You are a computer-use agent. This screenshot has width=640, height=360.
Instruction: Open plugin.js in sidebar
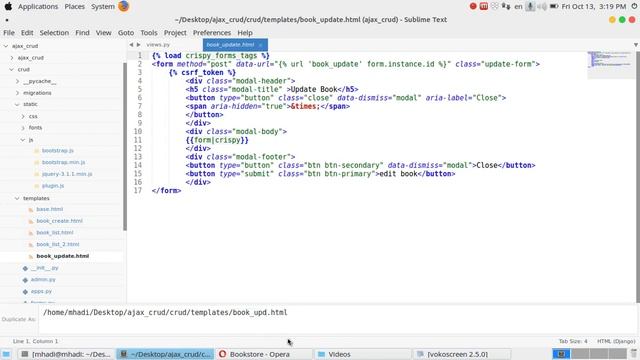click(53, 186)
